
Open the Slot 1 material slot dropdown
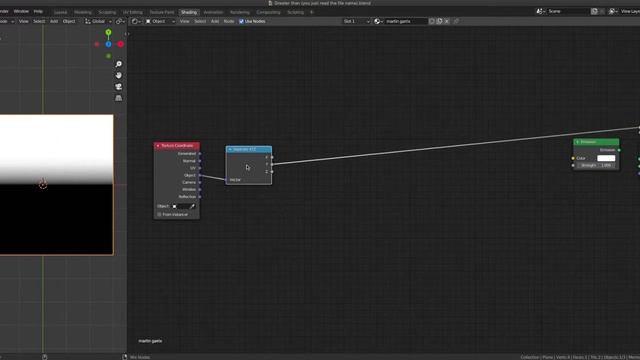[356, 21]
